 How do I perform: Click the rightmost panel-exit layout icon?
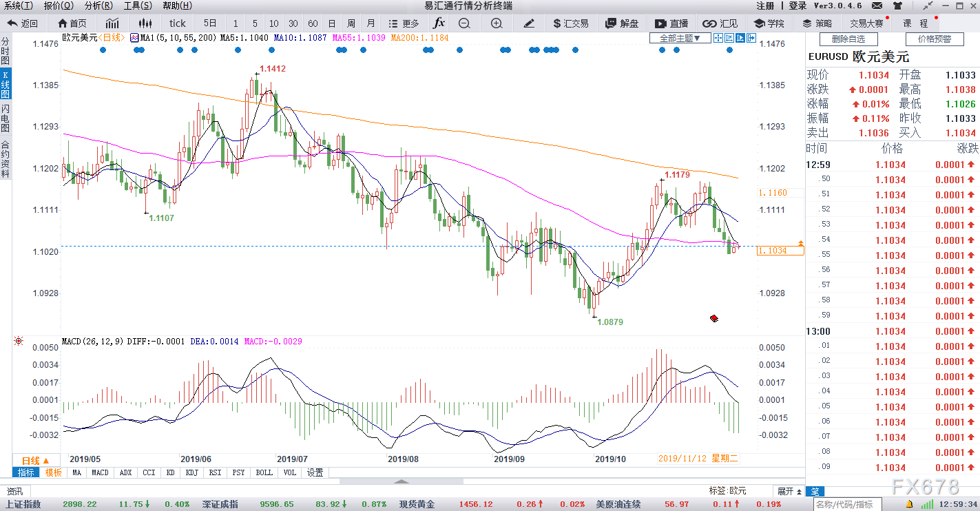tap(752, 38)
